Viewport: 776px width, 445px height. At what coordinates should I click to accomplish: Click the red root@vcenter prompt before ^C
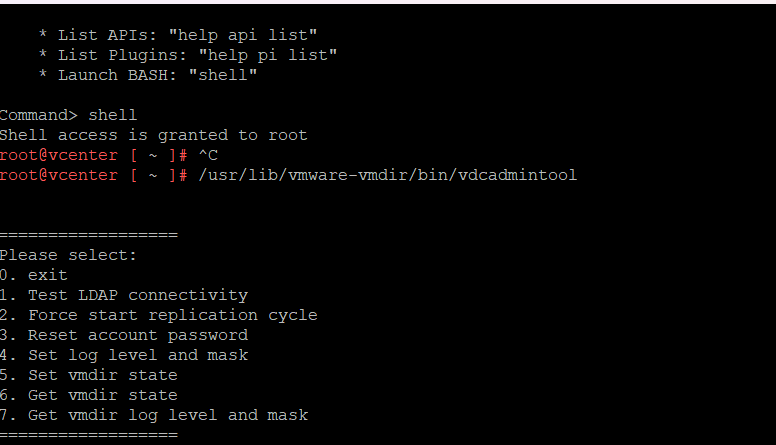click(x=60, y=155)
